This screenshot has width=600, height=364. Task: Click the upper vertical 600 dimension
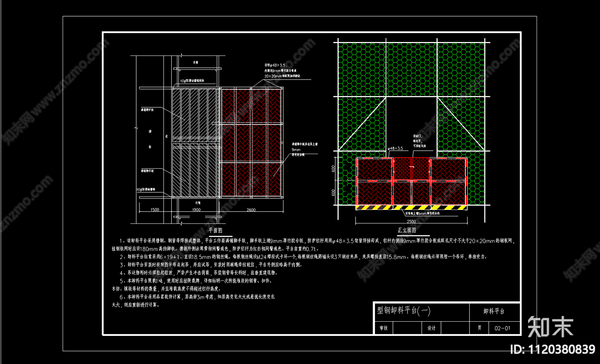pos(333,169)
